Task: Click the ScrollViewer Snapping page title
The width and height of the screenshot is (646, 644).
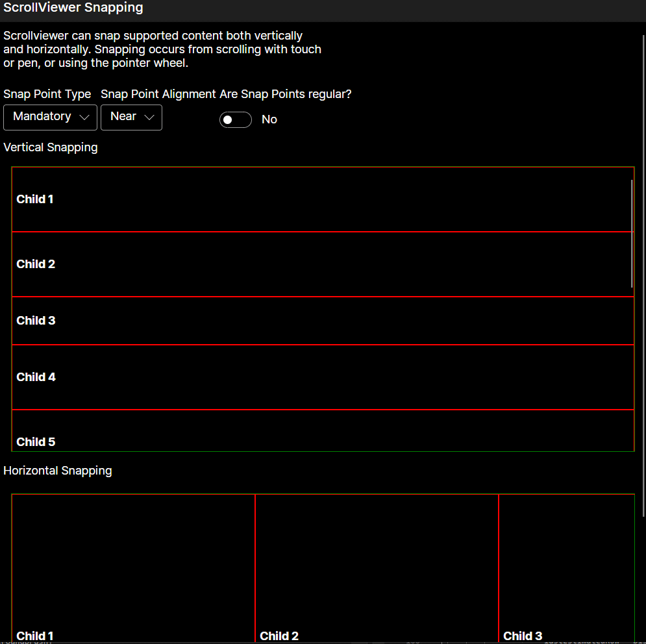Action: tap(73, 8)
